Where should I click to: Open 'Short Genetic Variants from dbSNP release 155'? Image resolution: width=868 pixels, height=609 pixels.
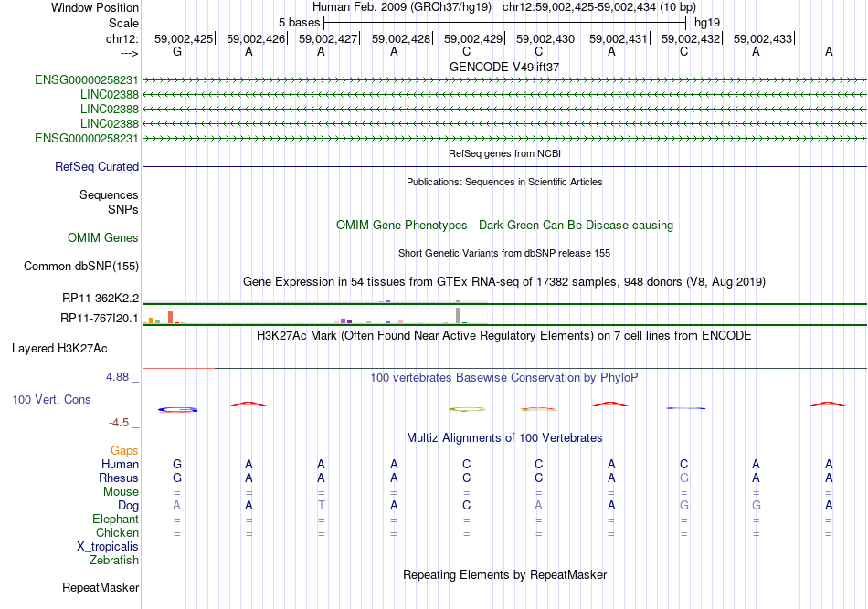[504, 253]
